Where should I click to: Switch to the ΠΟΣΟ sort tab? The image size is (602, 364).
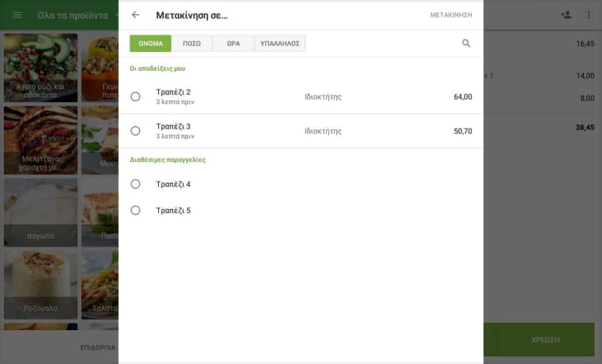[x=192, y=44]
